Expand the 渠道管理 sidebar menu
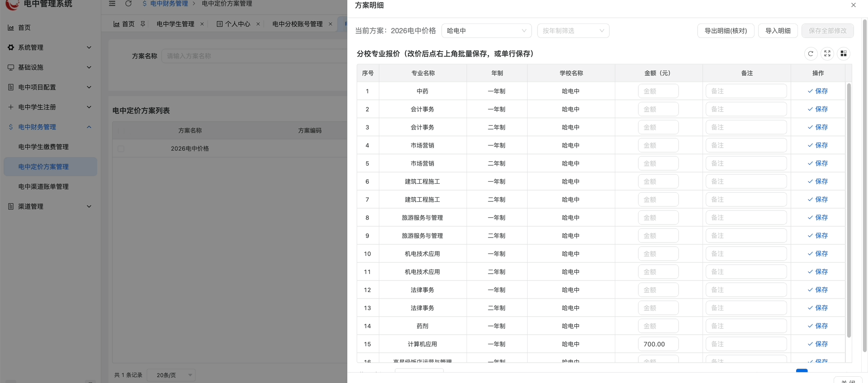Viewport: 868px width, 383px height. point(50,206)
